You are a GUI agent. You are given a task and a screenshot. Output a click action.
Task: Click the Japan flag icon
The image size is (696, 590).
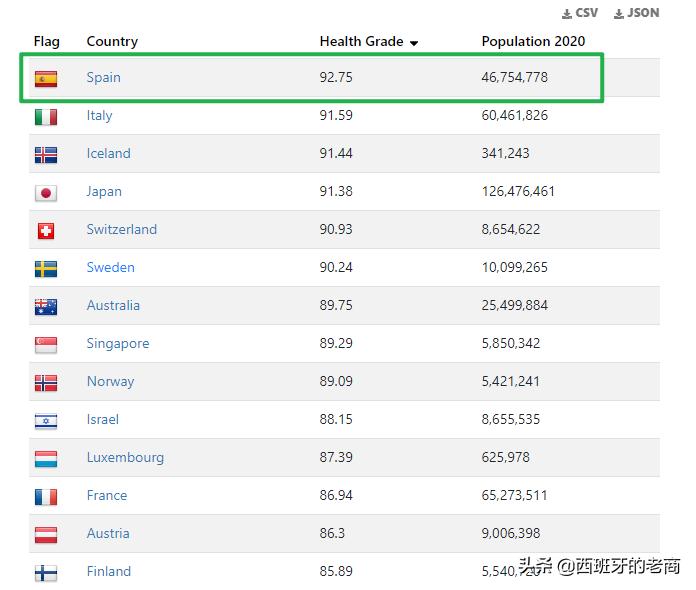coord(46,192)
